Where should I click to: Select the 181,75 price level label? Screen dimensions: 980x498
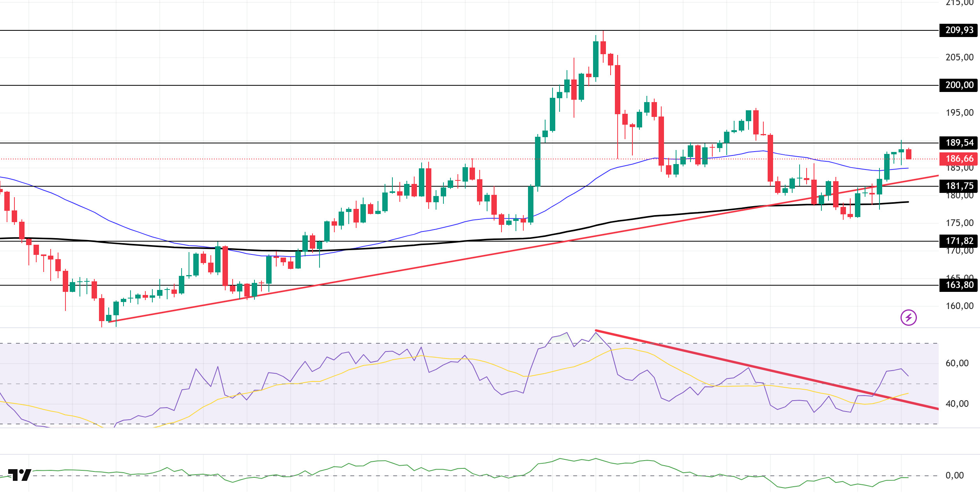pos(959,186)
